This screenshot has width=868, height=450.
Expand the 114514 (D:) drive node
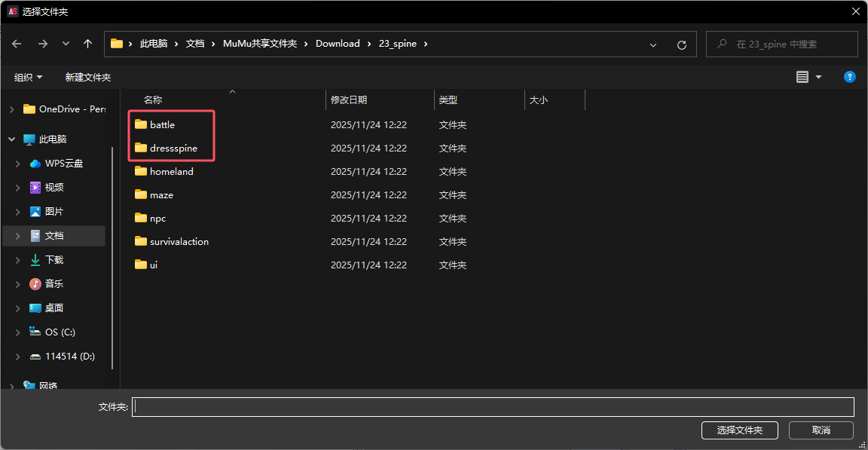pyautogui.click(x=18, y=357)
